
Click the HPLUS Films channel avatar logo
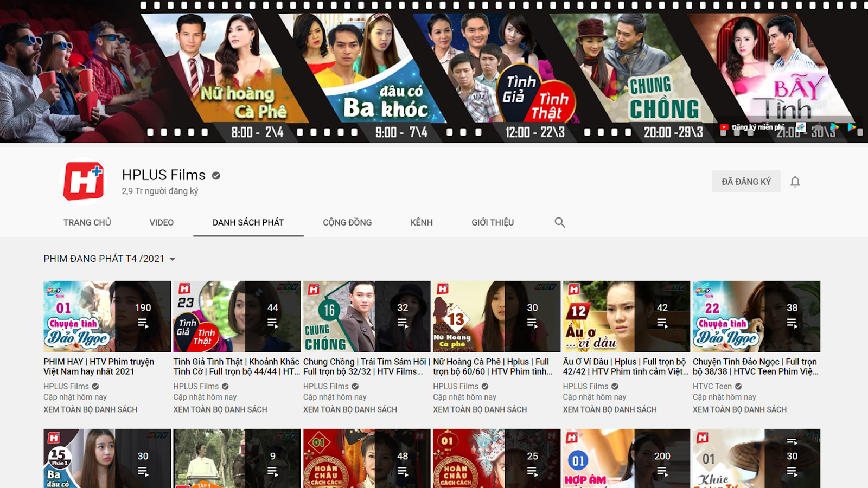pos(84,181)
